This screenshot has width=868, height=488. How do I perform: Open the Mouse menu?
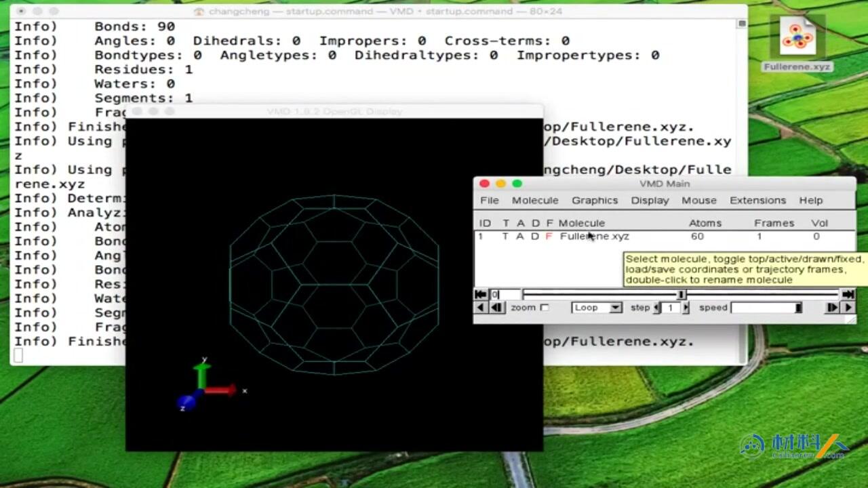point(699,201)
